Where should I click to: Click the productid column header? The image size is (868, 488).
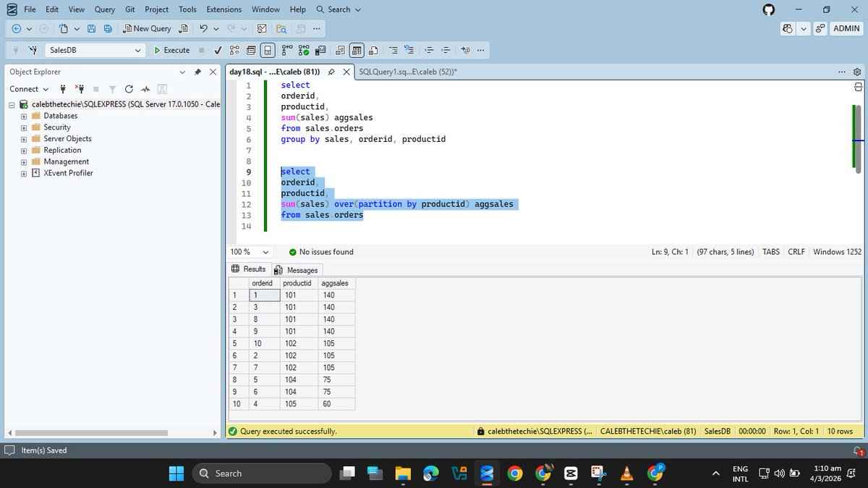[x=298, y=283]
